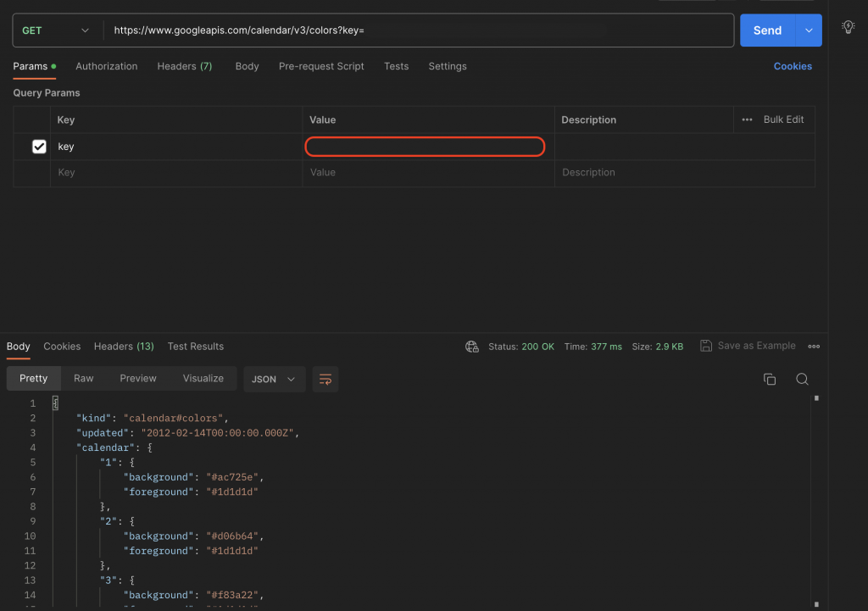
Task: Click the empty Key placeholder in new row
Action: [176, 173]
